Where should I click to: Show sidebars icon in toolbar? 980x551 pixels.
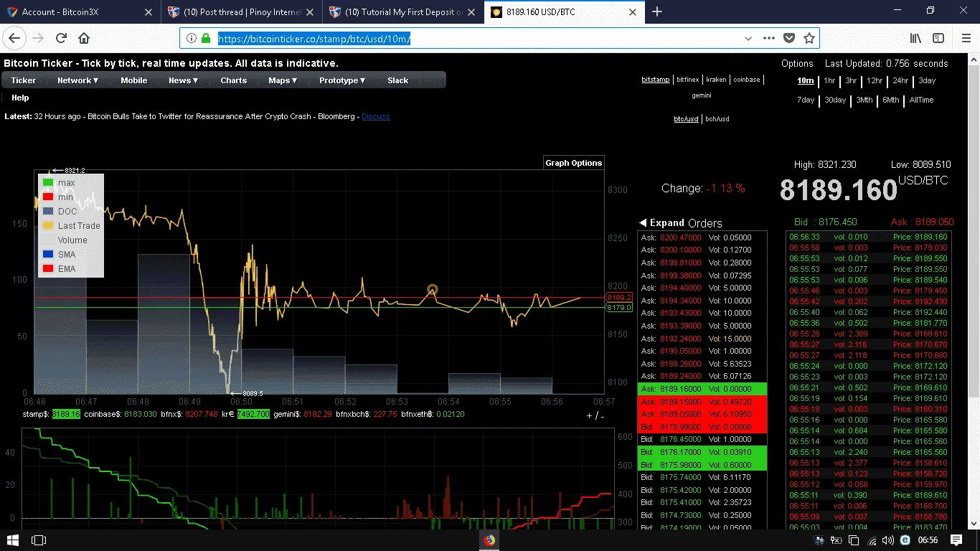point(938,38)
